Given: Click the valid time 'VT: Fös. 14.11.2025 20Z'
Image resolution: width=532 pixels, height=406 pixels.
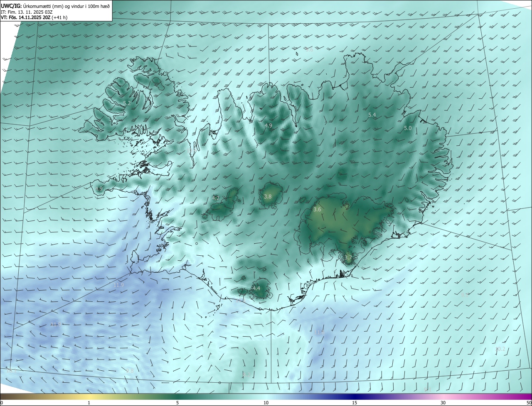Looking at the screenshot, I should (x=26, y=17).
